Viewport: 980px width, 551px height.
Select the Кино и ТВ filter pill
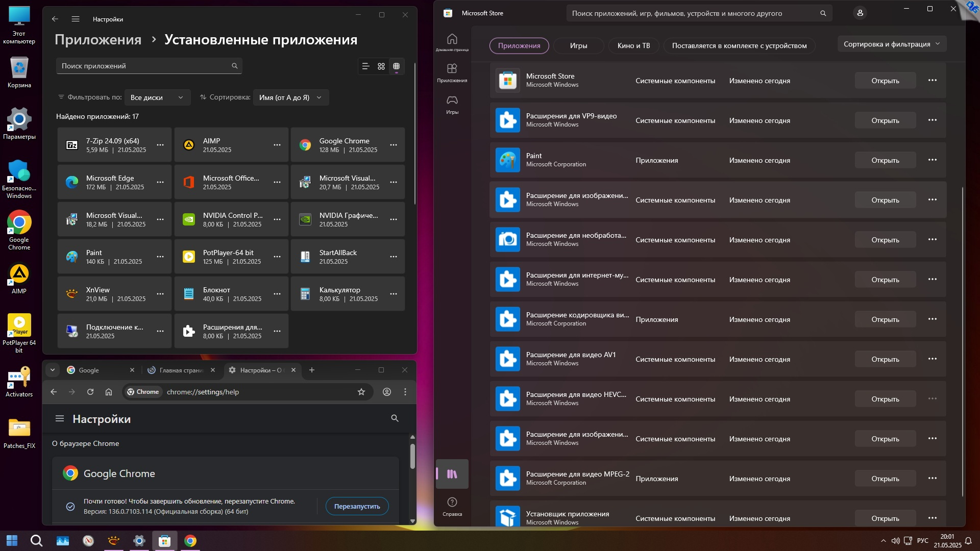[633, 46]
